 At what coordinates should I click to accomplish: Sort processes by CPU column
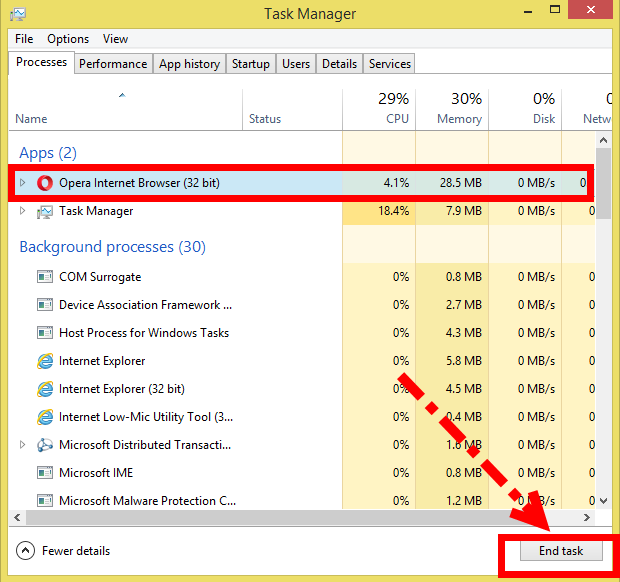click(x=379, y=109)
